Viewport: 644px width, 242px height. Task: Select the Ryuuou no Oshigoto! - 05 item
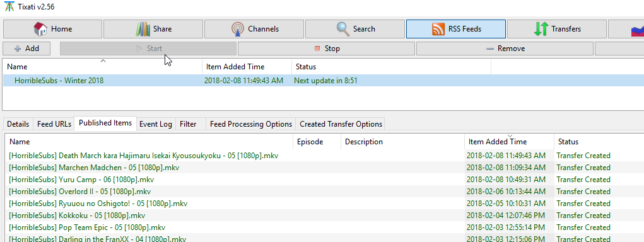pyautogui.click(x=98, y=204)
